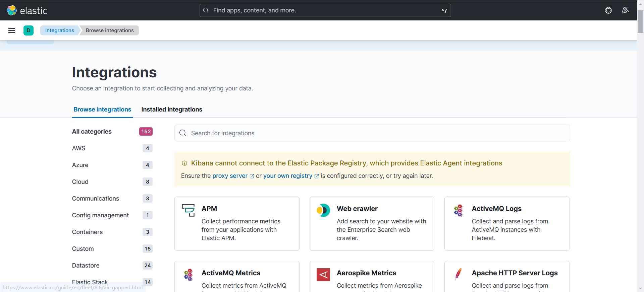The width and height of the screenshot is (644, 292).
Task: Select the Browse integrations tab
Action: point(102,109)
